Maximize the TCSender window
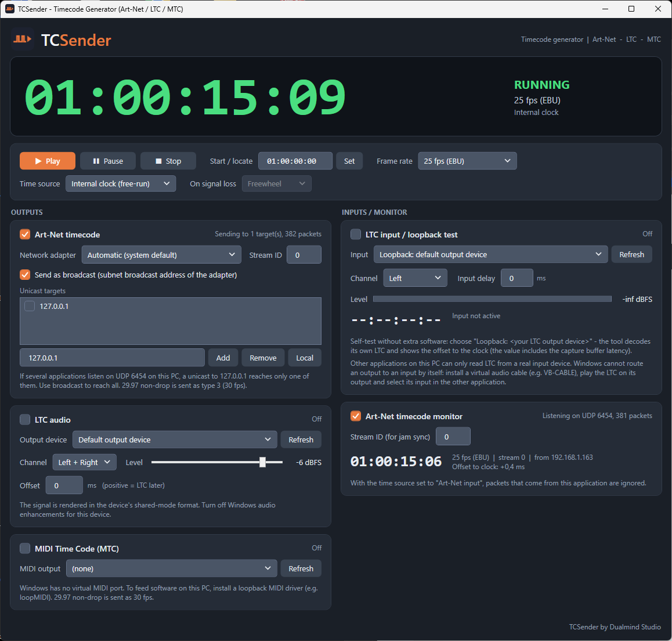 [x=631, y=9]
